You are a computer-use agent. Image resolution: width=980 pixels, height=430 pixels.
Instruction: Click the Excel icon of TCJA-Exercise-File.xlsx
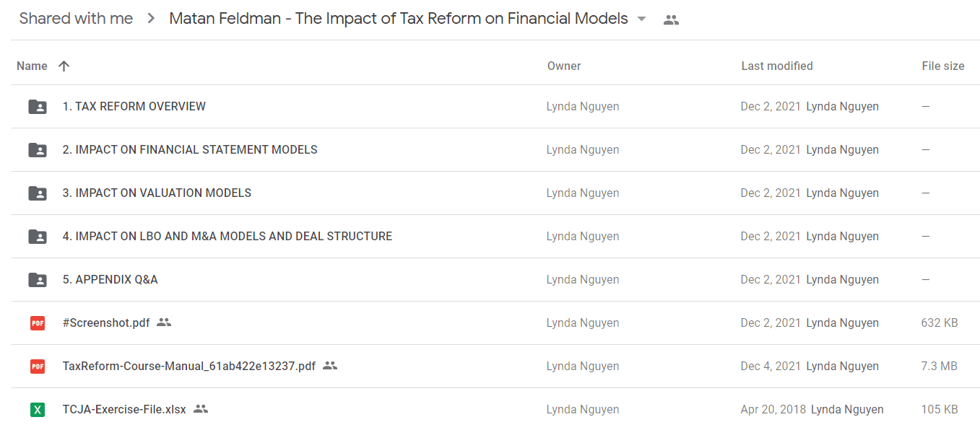pyautogui.click(x=38, y=410)
